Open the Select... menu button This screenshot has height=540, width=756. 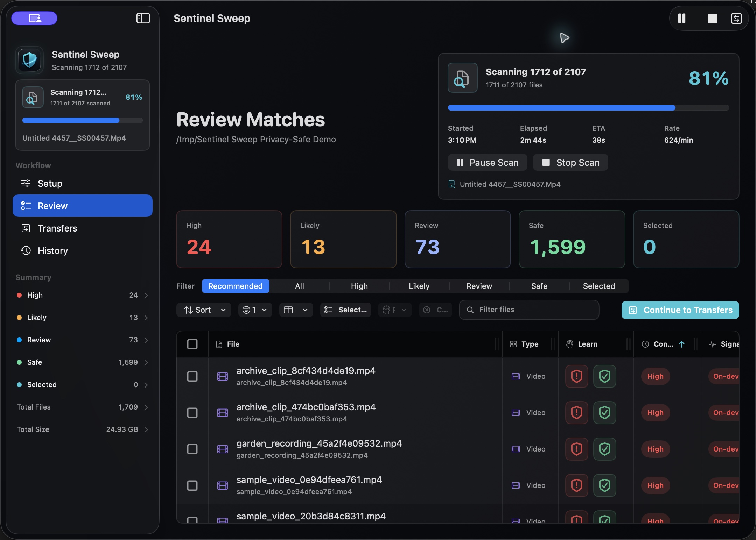(345, 310)
